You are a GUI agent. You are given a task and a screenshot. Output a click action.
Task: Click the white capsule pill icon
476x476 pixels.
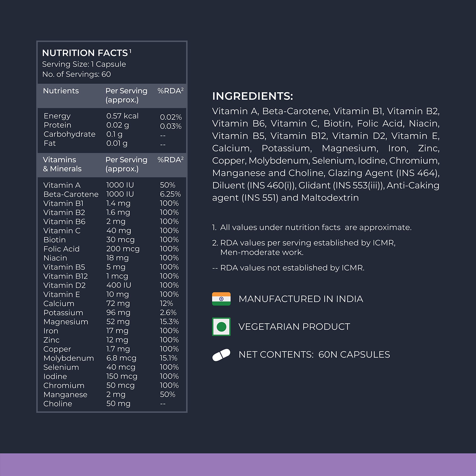coord(221,355)
